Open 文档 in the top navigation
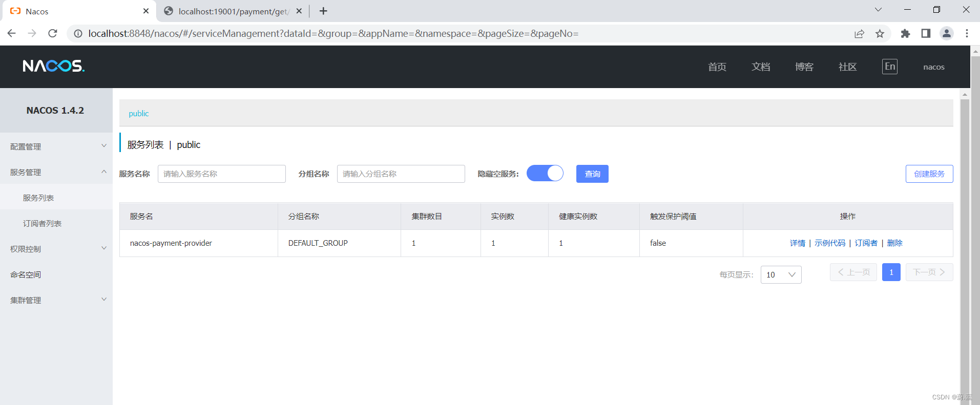Image resolution: width=980 pixels, height=405 pixels. pyautogui.click(x=761, y=67)
